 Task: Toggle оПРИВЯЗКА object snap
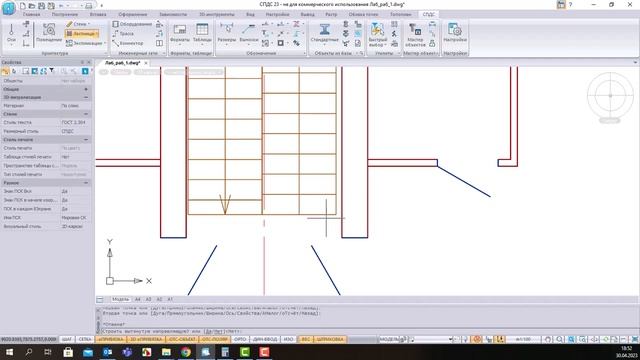(x=111, y=339)
